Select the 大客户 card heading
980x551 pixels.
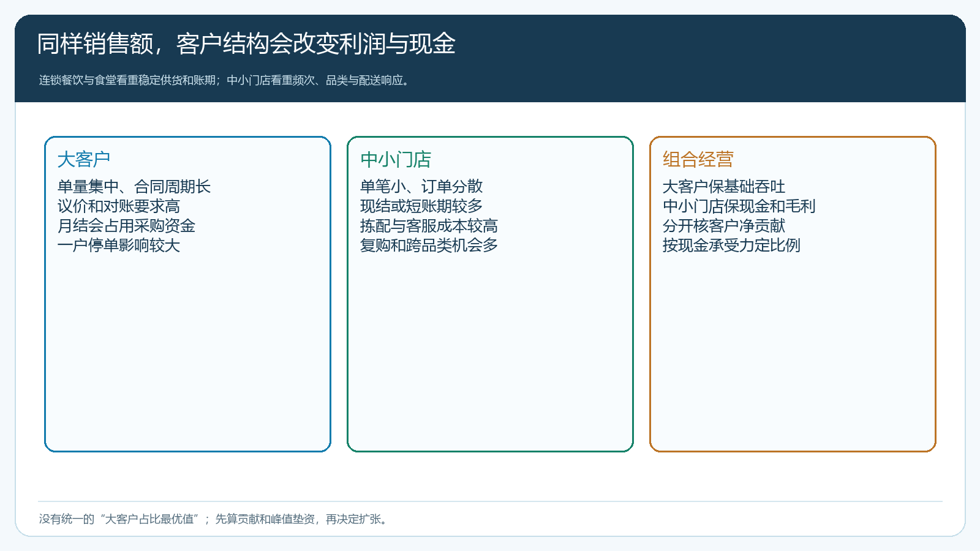84,159
